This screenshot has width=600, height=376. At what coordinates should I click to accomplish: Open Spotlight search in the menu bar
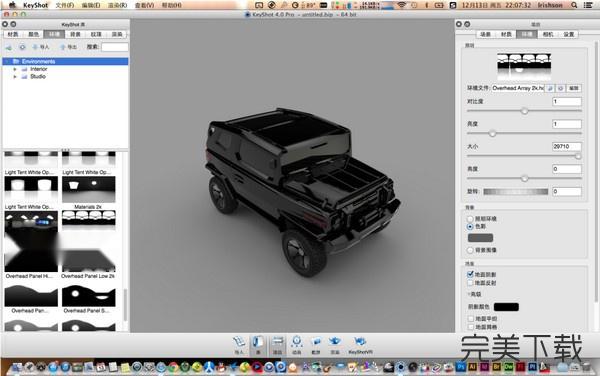pos(574,5)
